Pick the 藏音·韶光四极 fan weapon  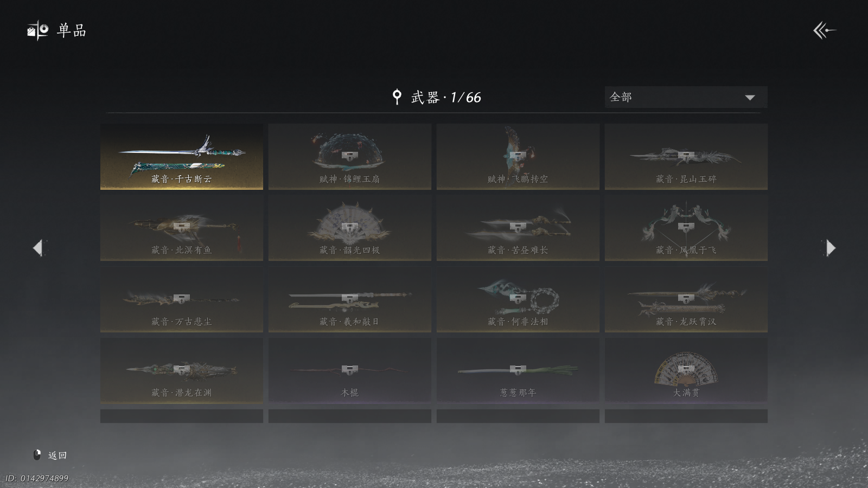(350, 228)
